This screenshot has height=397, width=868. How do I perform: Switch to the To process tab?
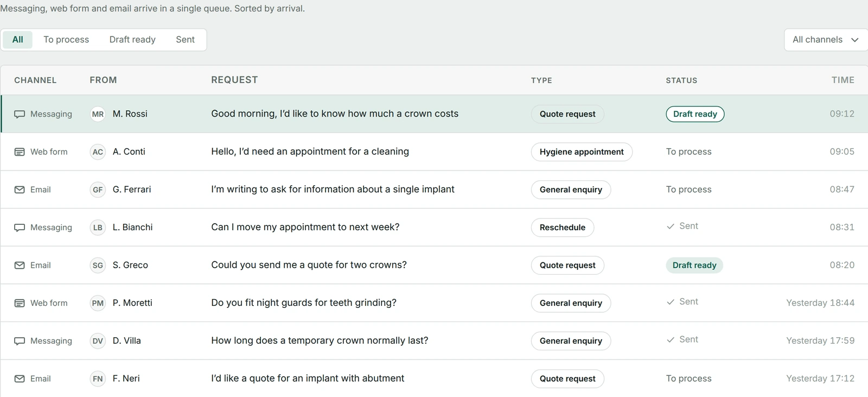pos(66,40)
